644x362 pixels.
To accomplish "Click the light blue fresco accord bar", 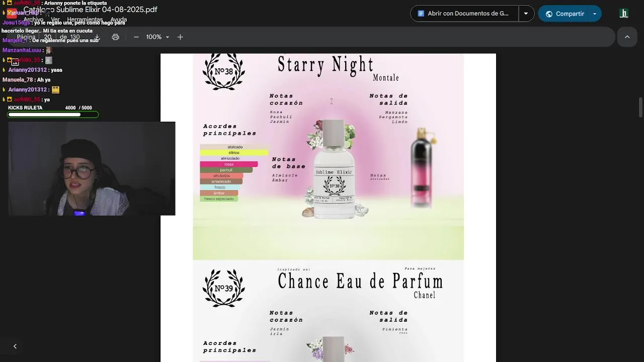I will point(220,188).
